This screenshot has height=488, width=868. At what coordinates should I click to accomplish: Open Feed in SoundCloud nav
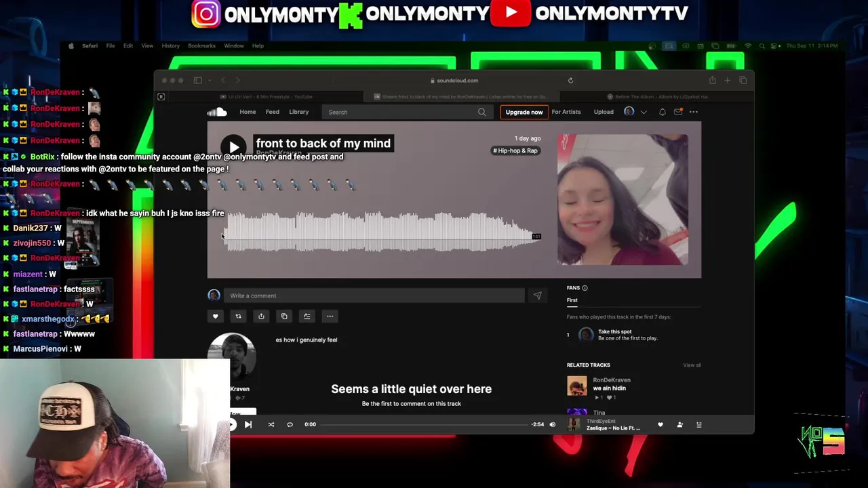tap(272, 112)
